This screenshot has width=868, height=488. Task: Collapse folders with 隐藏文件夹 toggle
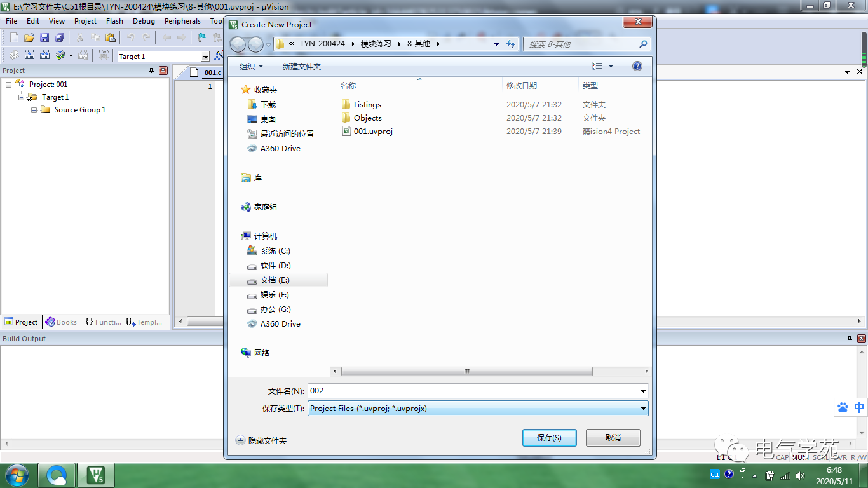click(x=261, y=440)
